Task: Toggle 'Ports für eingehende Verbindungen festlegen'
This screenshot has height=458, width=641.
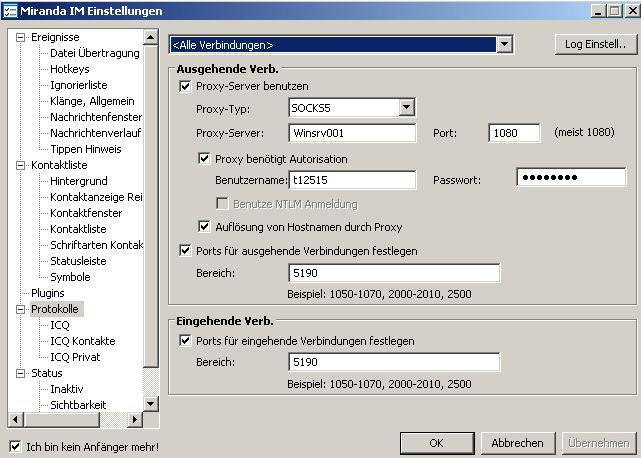Action: pyautogui.click(x=185, y=340)
